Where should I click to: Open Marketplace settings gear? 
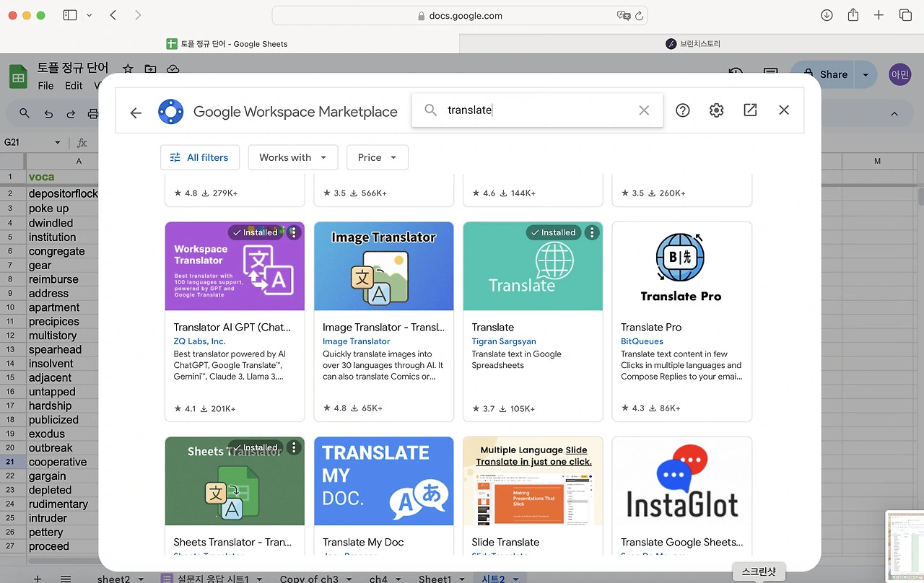coord(716,110)
